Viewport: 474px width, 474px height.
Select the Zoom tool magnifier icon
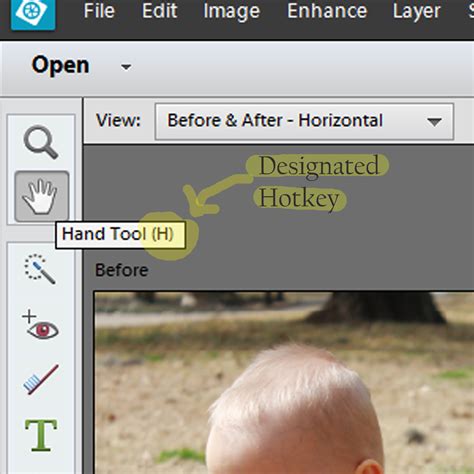41,142
